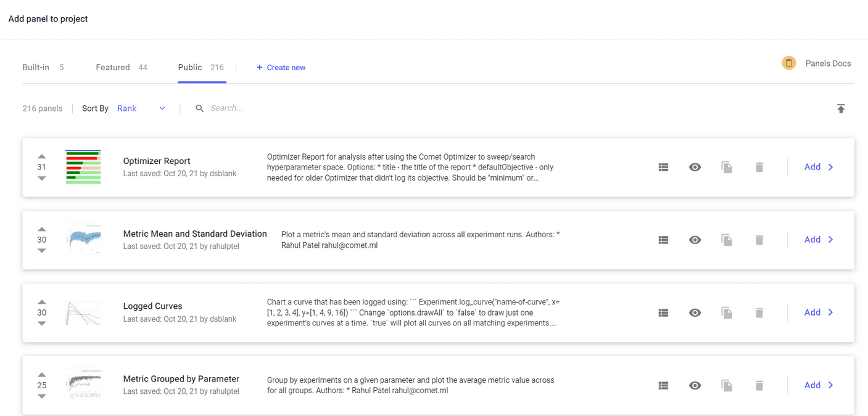
Task: Preview the Metric Grouped by Parameter panel
Action: click(x=695, y=385)
